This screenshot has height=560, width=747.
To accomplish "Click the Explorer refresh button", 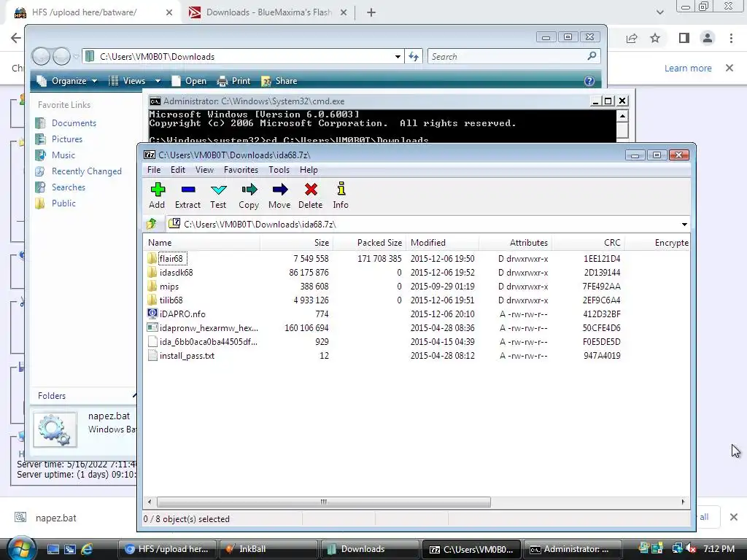I will tap(414, 57).
